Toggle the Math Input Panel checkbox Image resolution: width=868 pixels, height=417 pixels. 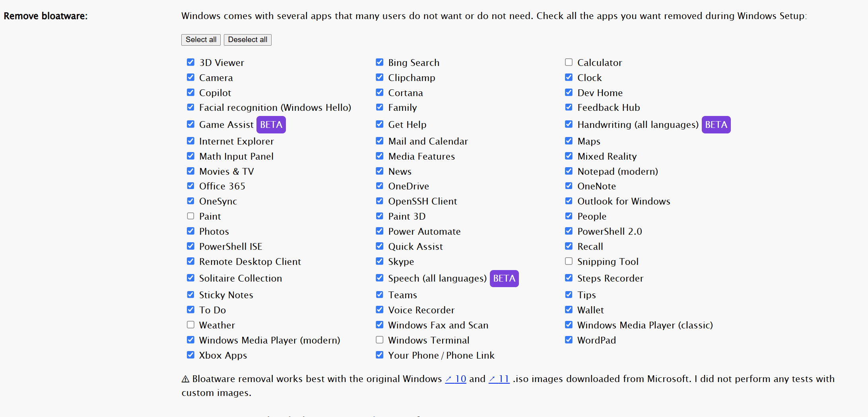coord(191,156)
